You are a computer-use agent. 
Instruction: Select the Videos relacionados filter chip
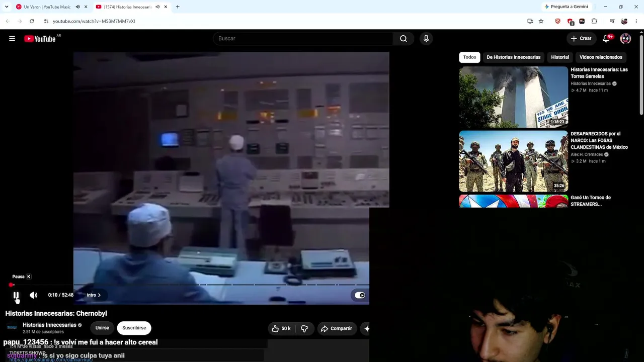click(601, 57)
